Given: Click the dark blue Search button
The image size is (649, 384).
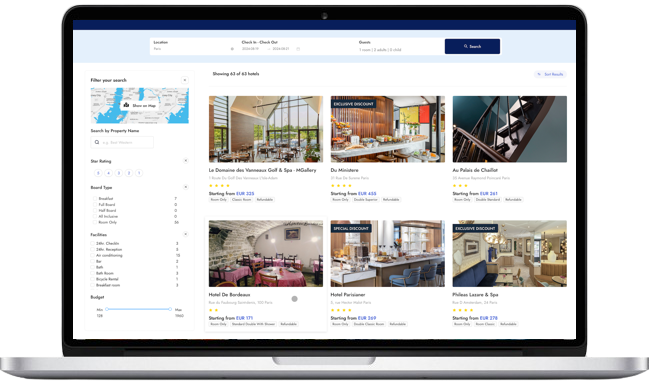Looking at the screenshot, I should pyautogui.click(x=472, y=46).
